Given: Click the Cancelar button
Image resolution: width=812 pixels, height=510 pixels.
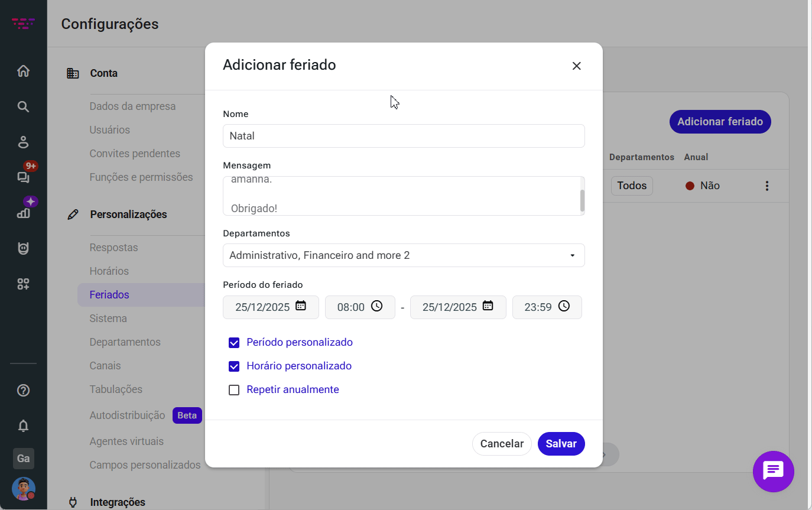Looking at the screenshot, I should tap(502, 444).
